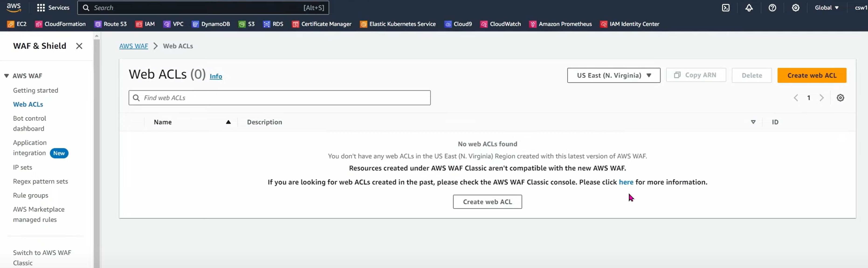This screenshot has width=868, height=268.
Task: Open Elastic Kubernetes Service shortcut
Action: tap(398, 24)
